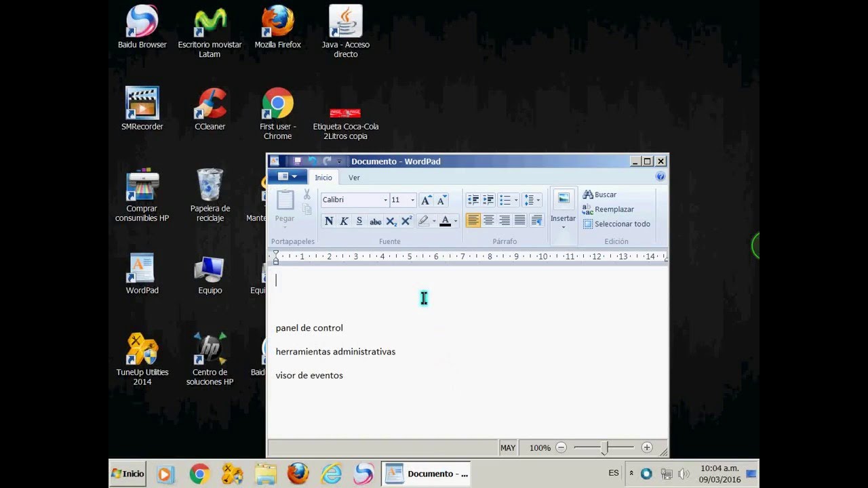Viewport: 868px width, 488px height.
Task: Insert a picture using the image icon
Action: (563, 199)
